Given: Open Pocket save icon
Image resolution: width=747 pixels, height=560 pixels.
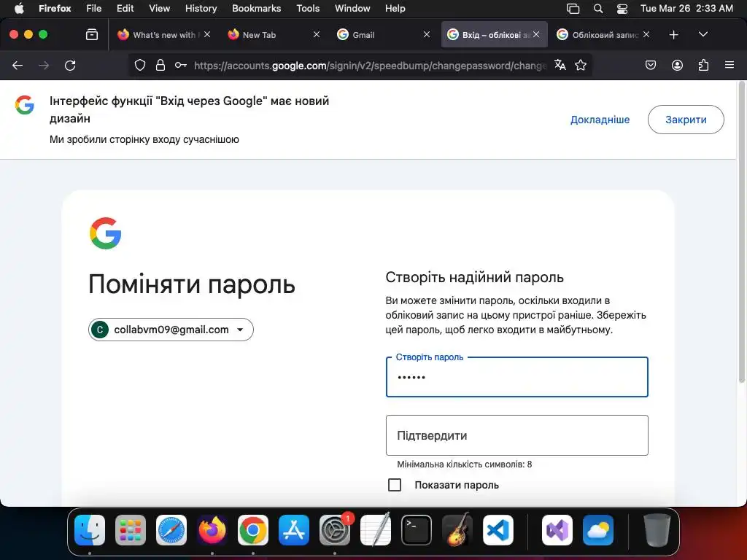Looking at the screenshot, I should click(650, 65).
